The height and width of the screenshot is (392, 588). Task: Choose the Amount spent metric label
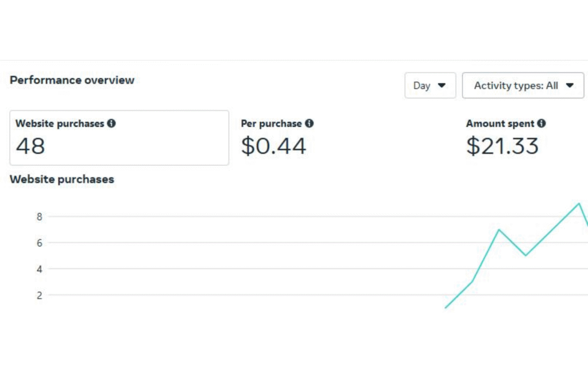coord(500,124)
